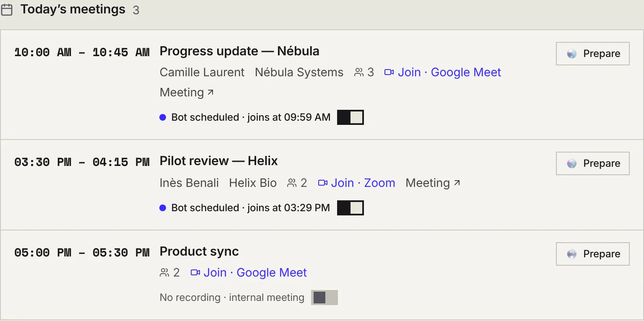Screen dimensions: 644x321
Task: Click the video camera icon in Progress update row
Action: (389, 72)
